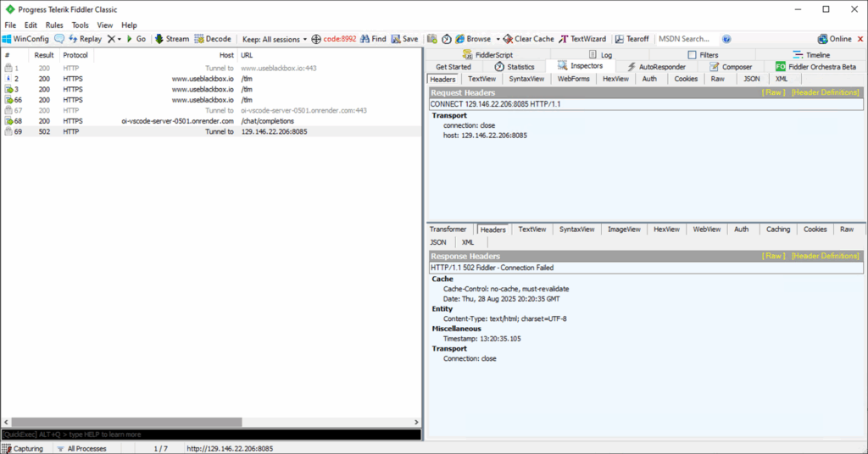Click the Replay toolbar icon
Viewport: 868px width, 454px height.
point(85,39)
